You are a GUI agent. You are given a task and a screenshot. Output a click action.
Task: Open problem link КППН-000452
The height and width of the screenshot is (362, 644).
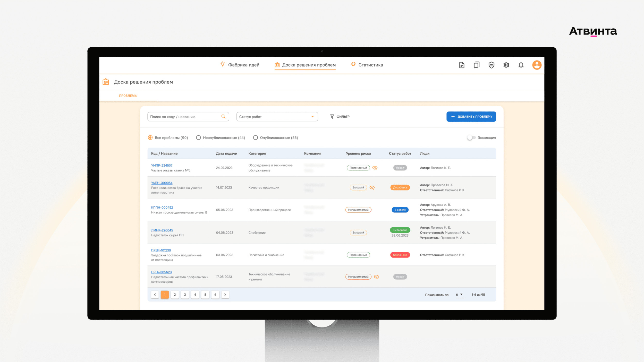click(x=162, y=208)
